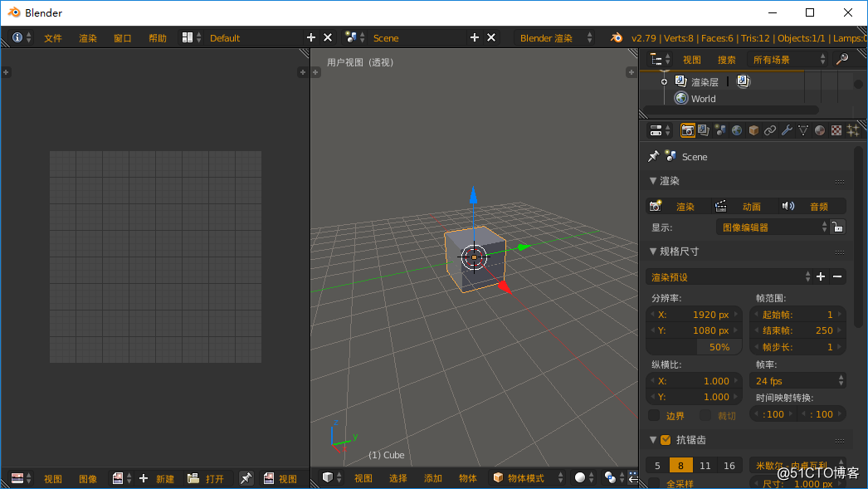Click the Blender logo in the info header

click(x=616, y=37)
